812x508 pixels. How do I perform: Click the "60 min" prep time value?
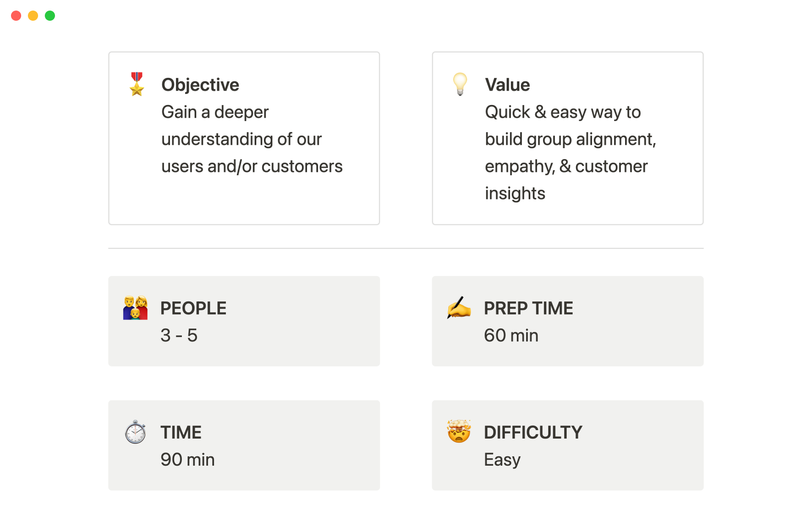tap(511, 335)
